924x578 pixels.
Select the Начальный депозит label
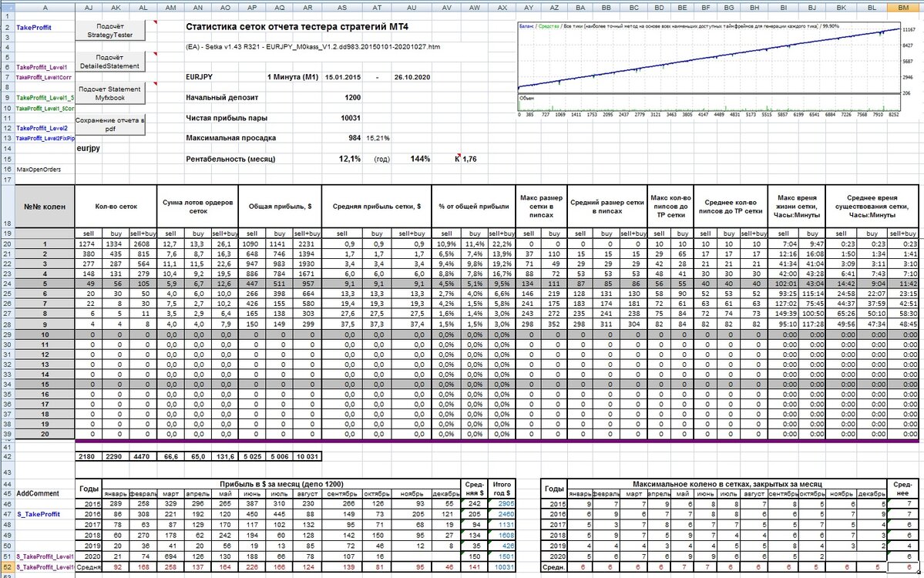click(x=222, y=98)
